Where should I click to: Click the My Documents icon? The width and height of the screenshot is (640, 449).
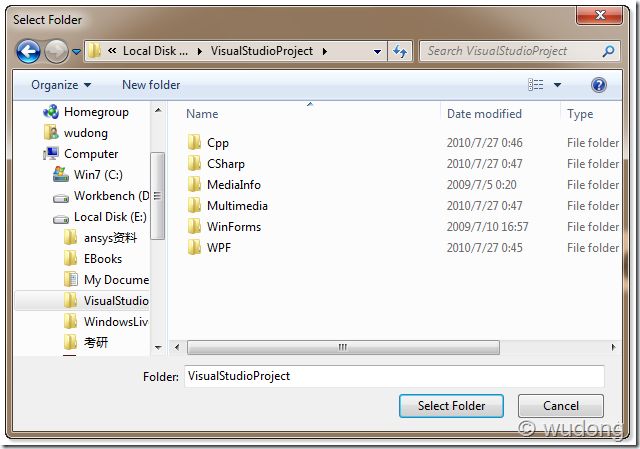tap(71, 279)
